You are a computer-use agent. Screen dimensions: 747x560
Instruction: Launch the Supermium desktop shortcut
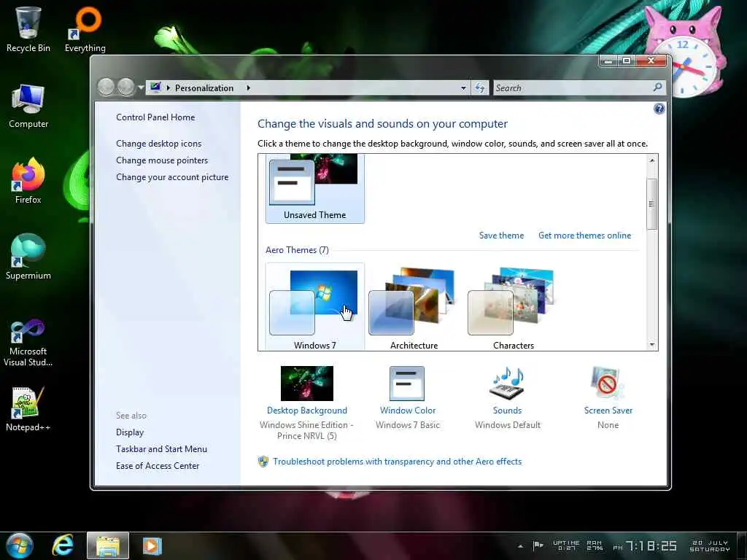coord(28,257)
